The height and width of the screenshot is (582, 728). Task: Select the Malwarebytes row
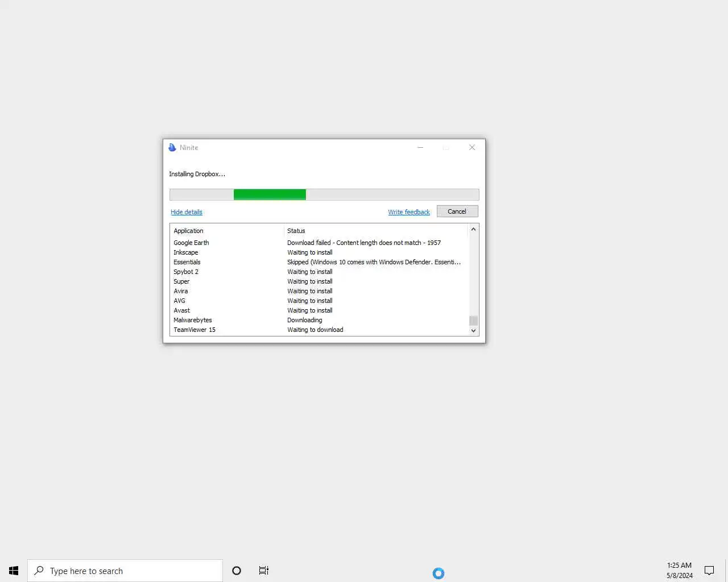click(319, 320)
